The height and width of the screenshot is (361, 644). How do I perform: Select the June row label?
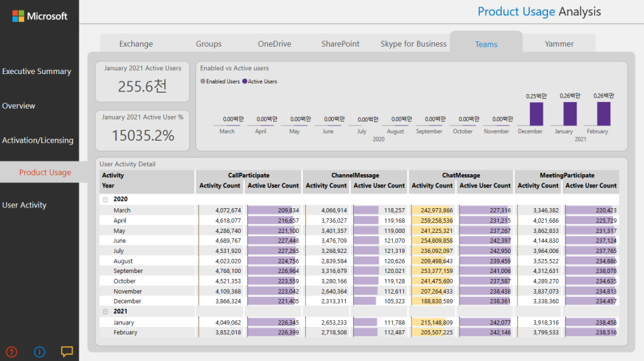[x=119, y=240]
